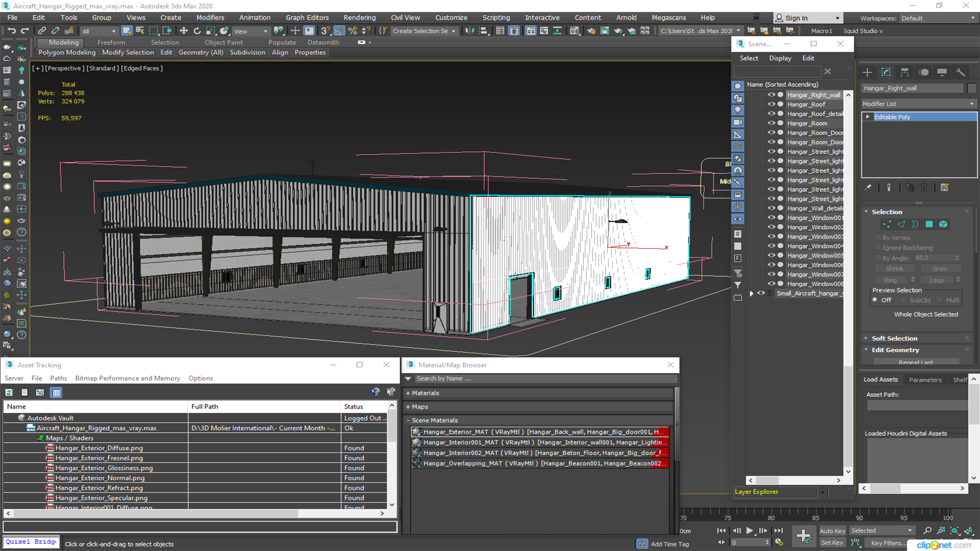Open the Object Paint ribbon tab
Image resolution: width=980 pixels, height=551 pixels.
point(224,42)
